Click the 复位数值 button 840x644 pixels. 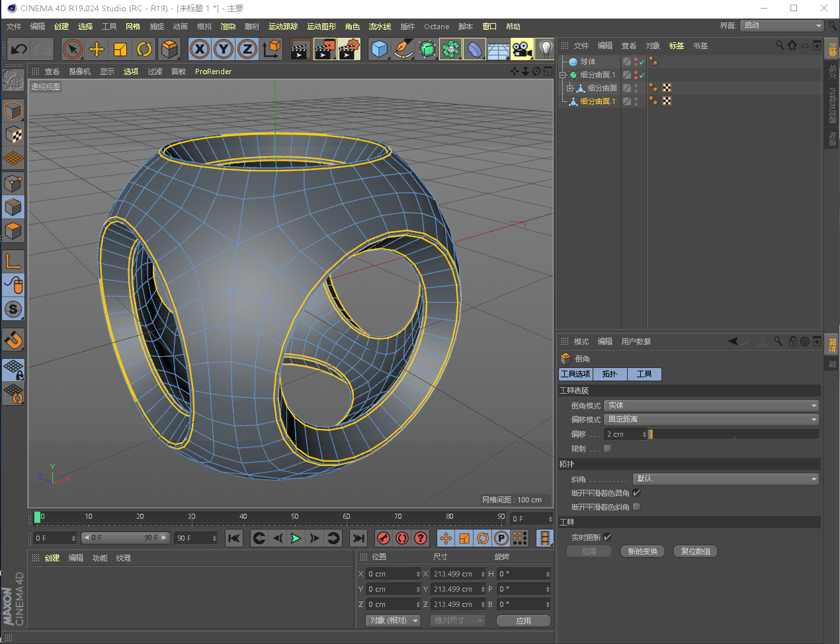point(695,551)
